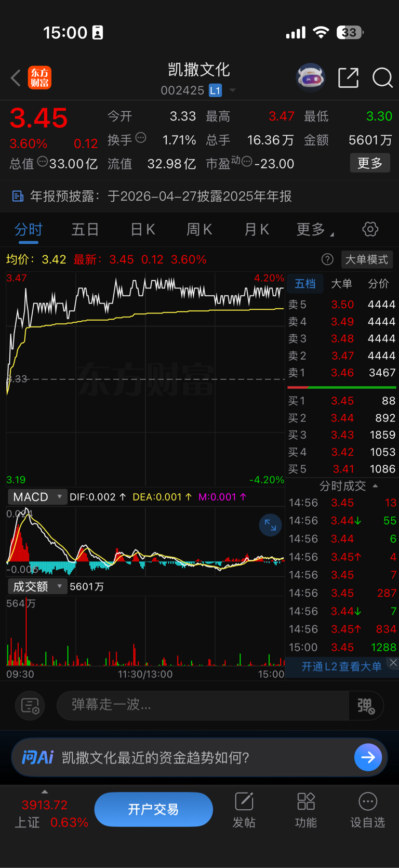The height and width of the screenshot is (868, 399).
Task: Select the 卖5 row at 3.50
Action: coord(342,305)
